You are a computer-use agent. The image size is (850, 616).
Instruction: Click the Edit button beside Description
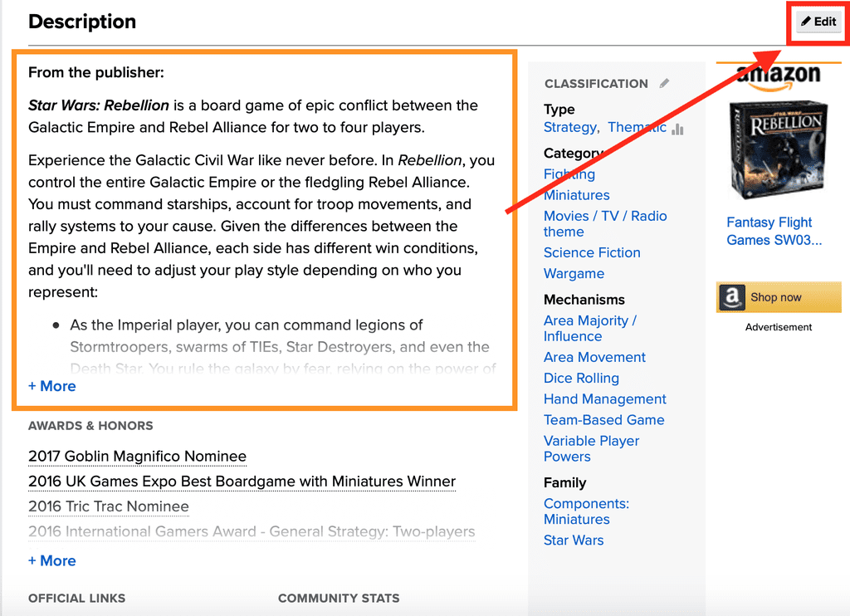click(x=818, y=22)
